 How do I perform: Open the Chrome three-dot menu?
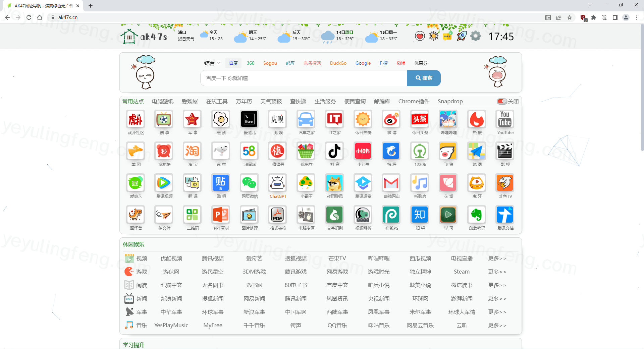[x=637, y=17]
